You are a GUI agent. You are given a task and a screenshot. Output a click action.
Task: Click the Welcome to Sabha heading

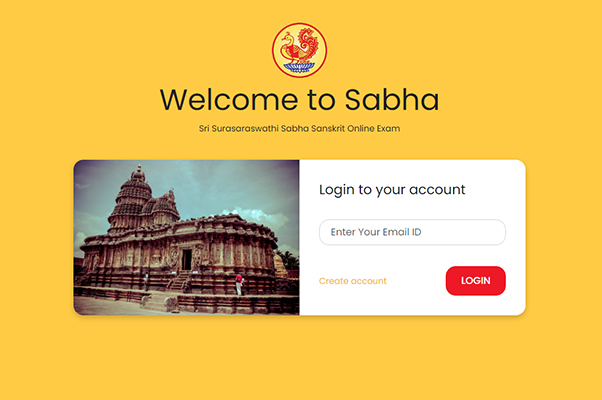[x=299, y=100]
